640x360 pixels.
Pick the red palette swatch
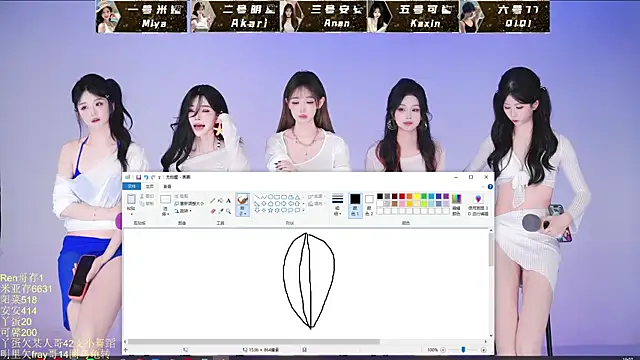pyautogui.click(x=402, y=196)
